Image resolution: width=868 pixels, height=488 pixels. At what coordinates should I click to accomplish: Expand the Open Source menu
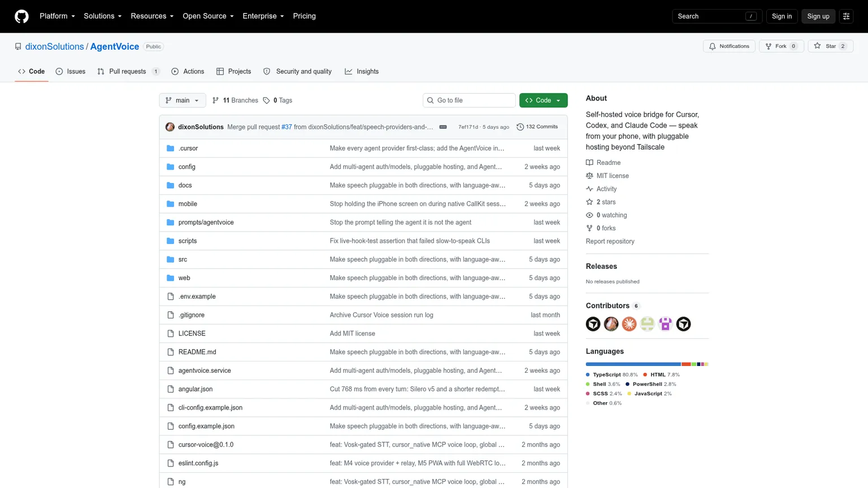pyautogui.click(x=208, y=16)
